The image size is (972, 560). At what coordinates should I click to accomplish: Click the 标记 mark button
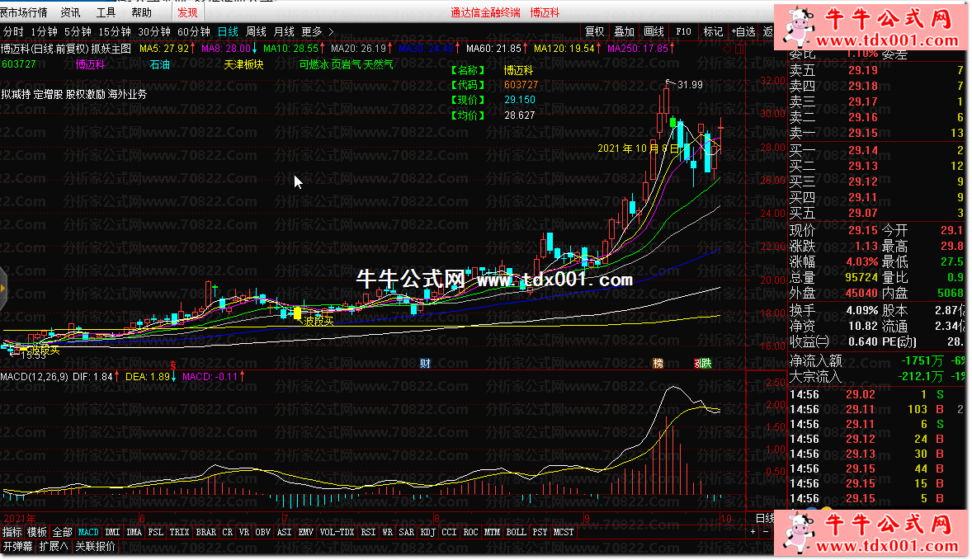pyautogui.click(x=713, y=31)
